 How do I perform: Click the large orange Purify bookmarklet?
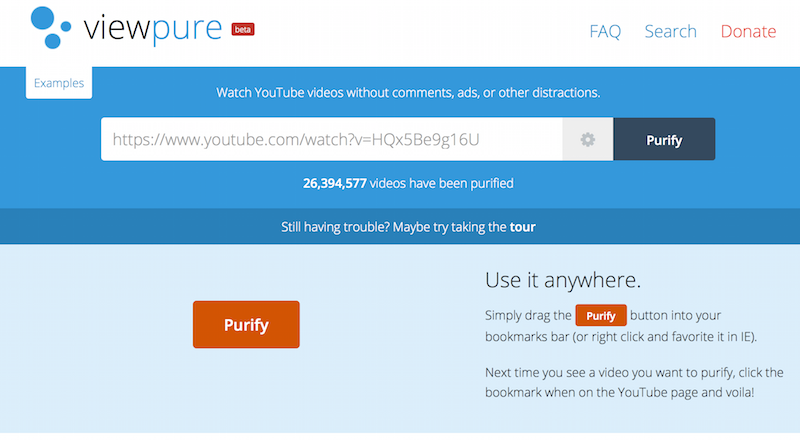coord(246,325)
